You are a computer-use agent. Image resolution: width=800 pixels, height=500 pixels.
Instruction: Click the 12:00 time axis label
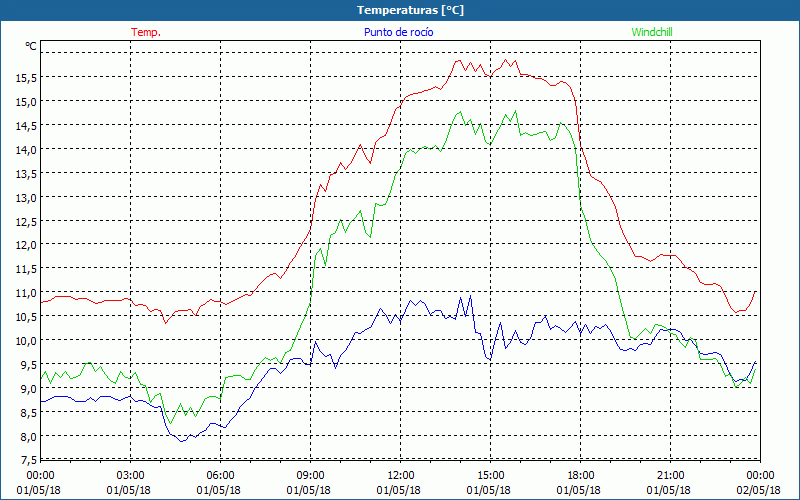401,476
